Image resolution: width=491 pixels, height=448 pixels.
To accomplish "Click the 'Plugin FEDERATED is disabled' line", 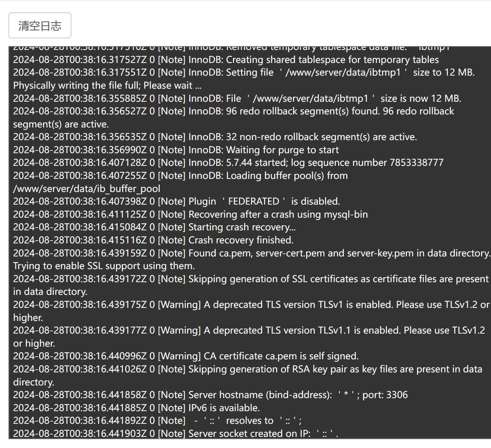I will coord(177,202).
